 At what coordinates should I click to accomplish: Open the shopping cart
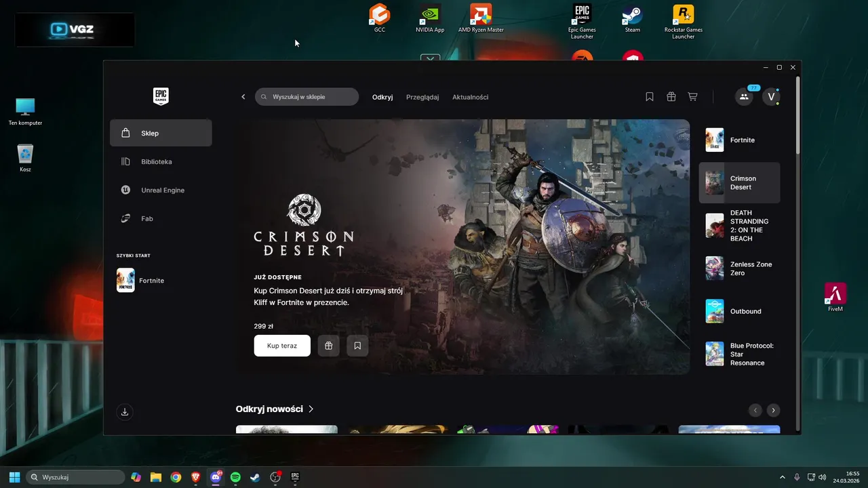pos(692,97)
